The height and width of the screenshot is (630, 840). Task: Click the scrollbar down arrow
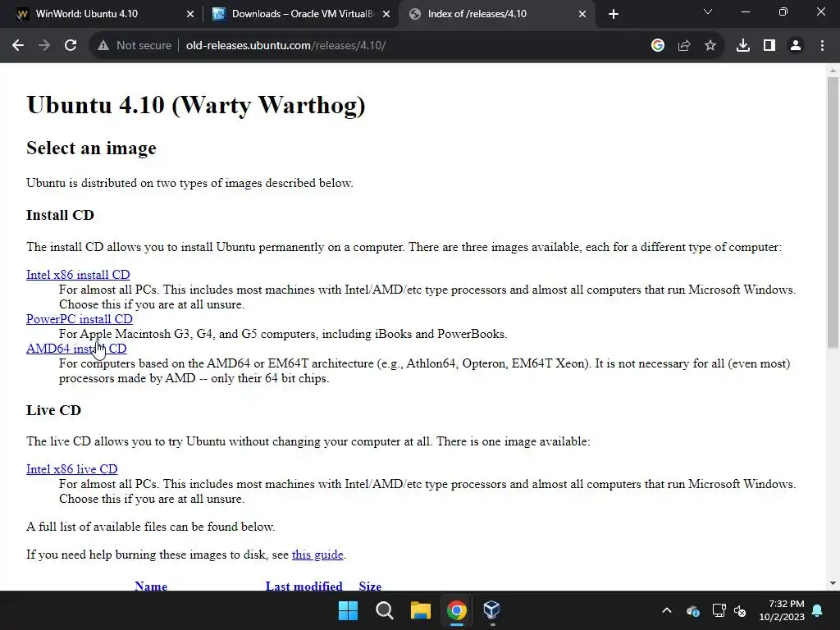(x=833, y=583)
